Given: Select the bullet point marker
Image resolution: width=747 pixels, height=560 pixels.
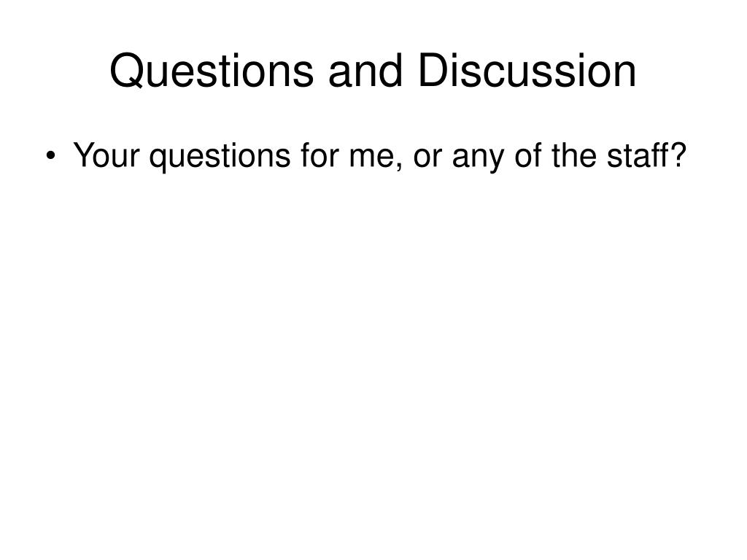Looking at the screenshot, I should pos(51,156).
